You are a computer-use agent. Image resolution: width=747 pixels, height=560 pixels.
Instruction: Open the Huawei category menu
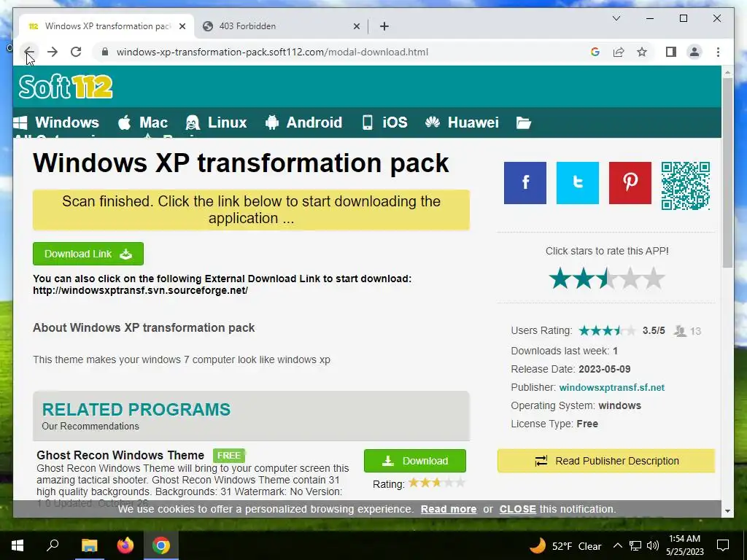tap(462, 122)
